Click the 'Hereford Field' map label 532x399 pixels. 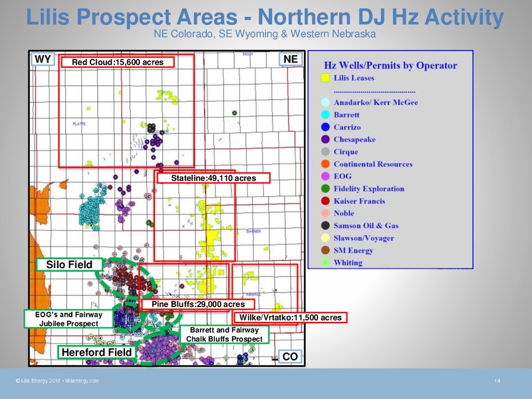(96, 352)
